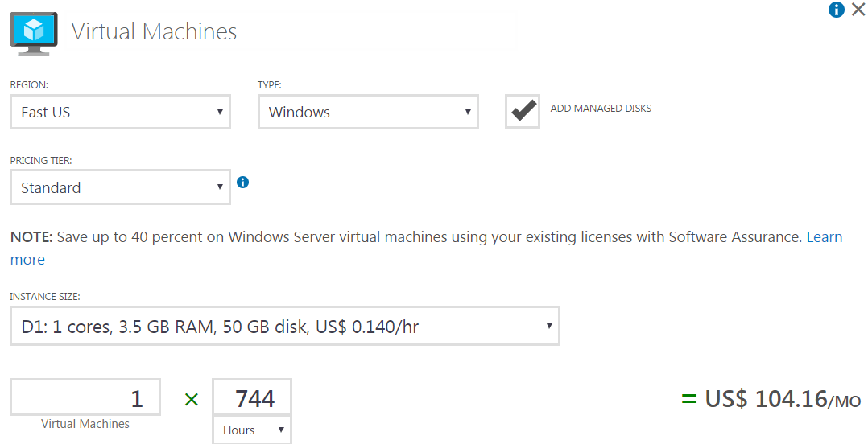Select the 744 hours input box
This screenshot has width=868, height=444.
click(x=252, y=397)
